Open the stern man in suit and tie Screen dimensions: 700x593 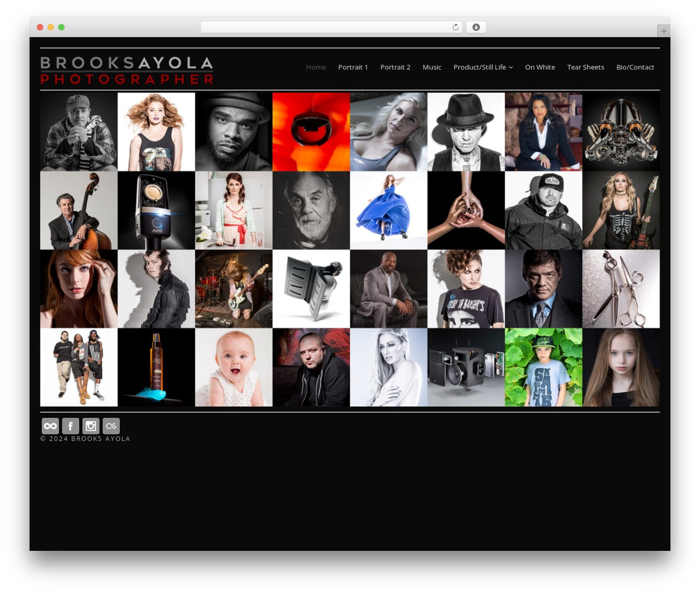click(x=544, y=289)
